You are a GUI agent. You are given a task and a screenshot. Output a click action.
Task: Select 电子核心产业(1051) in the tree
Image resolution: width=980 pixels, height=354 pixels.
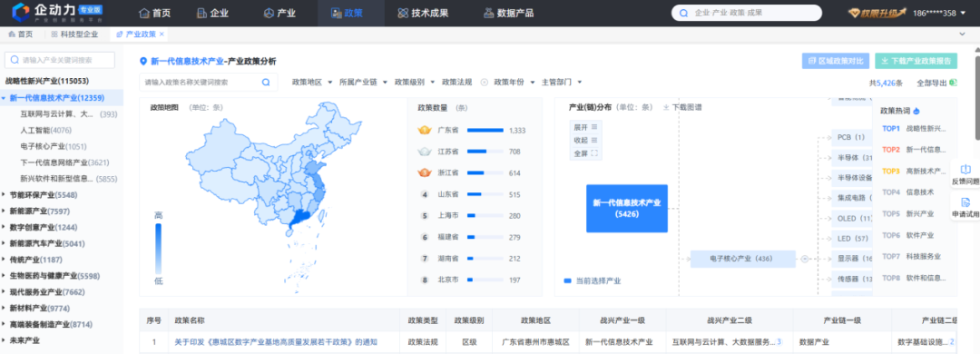pos(54,146)
